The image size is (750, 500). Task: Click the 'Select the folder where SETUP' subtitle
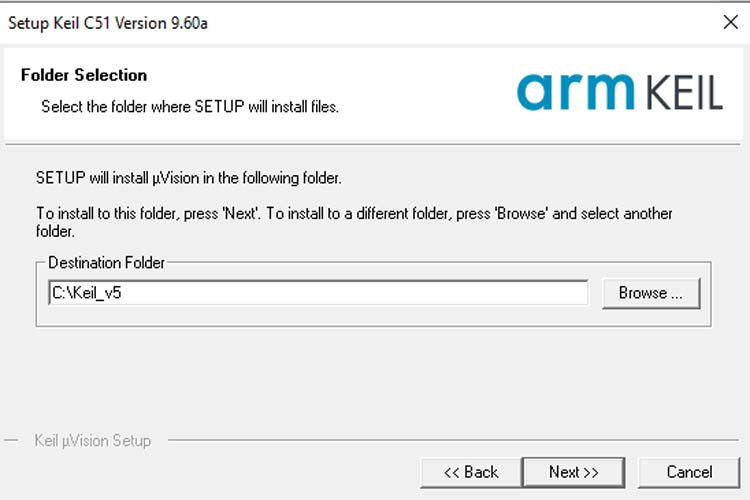click(x=190, y=106)
